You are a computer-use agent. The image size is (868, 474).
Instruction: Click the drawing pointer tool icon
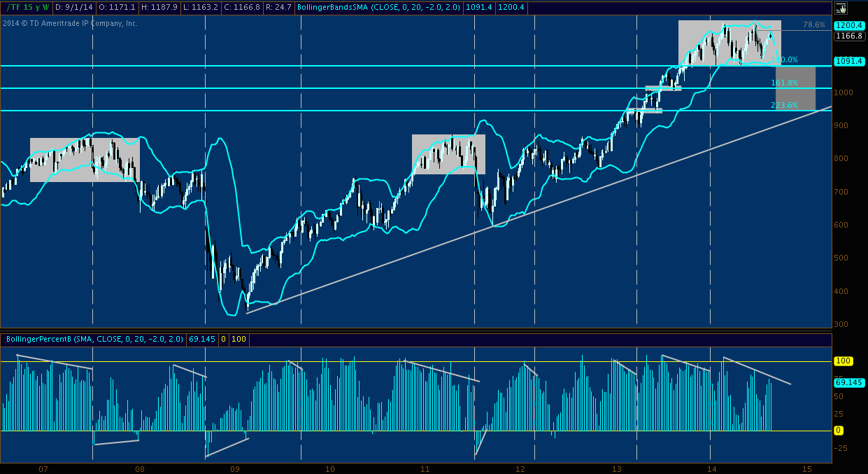coord(842,8)
